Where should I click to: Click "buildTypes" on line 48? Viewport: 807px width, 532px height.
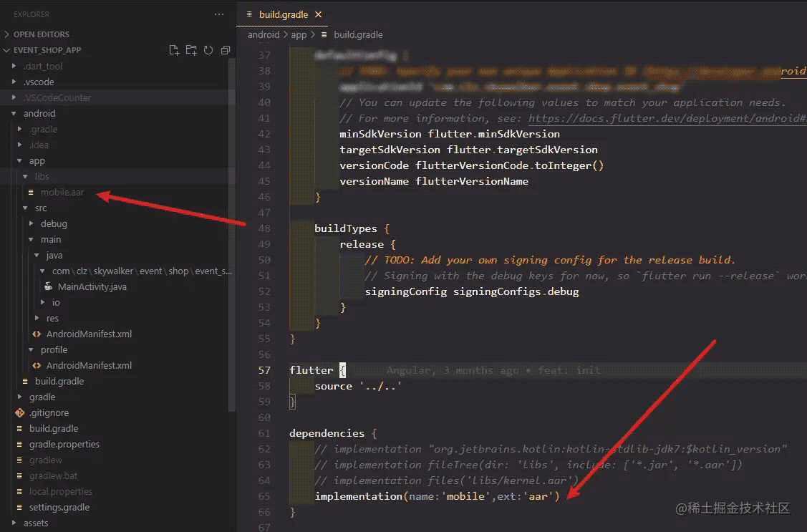coord(345,228)
